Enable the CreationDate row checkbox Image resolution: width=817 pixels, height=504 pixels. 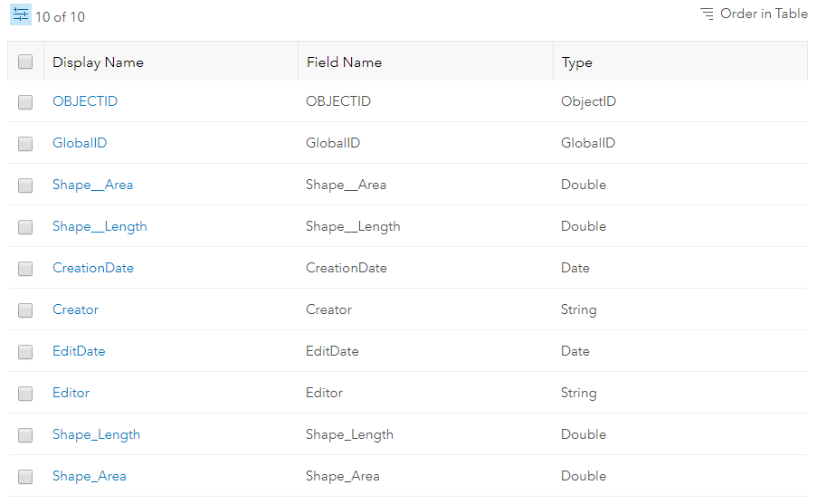pos(25,269)
